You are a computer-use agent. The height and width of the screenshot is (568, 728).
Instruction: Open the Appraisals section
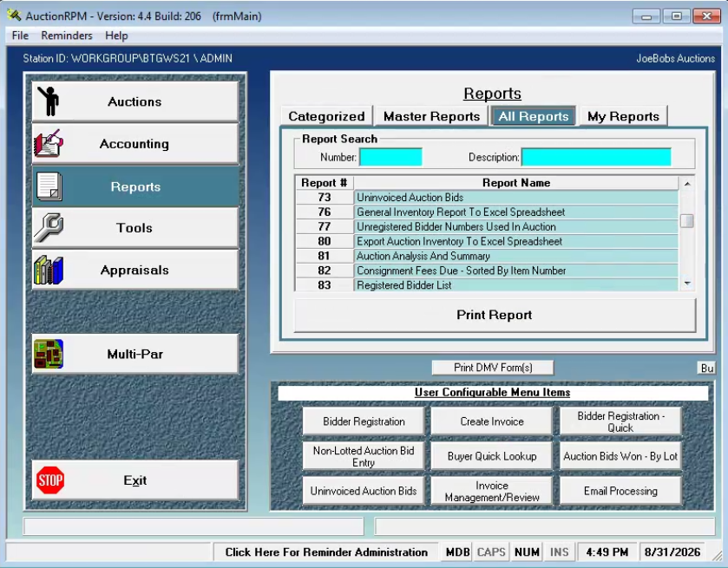pyautogui.click(x=135, y=270)
